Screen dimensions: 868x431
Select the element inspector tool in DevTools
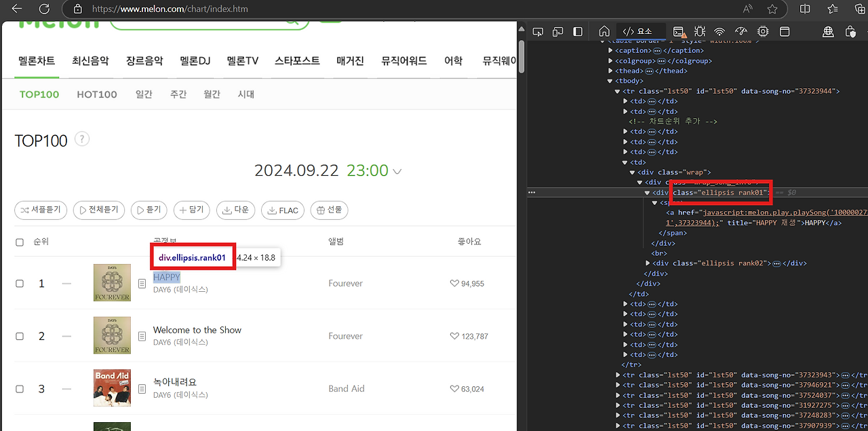pos(538,31)
